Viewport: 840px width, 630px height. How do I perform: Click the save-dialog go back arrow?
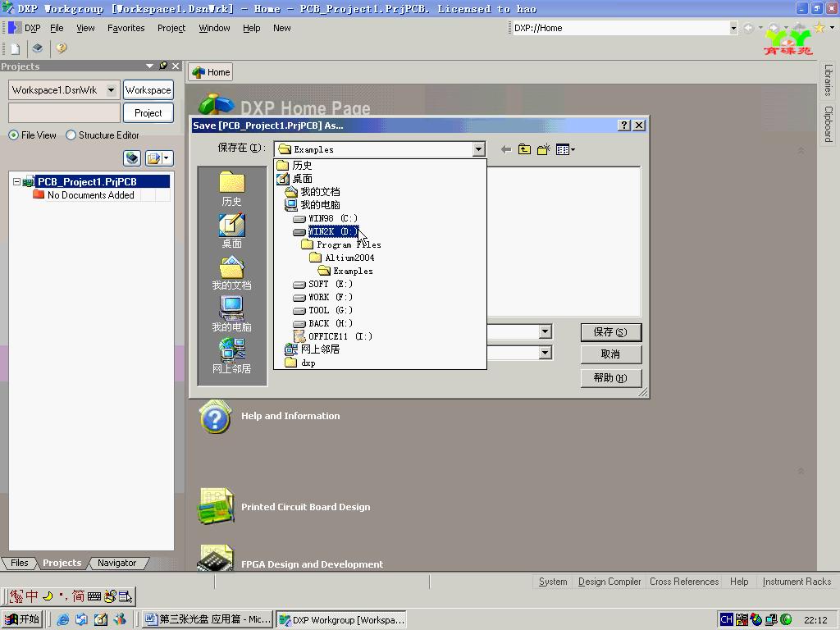pos(505,149)
